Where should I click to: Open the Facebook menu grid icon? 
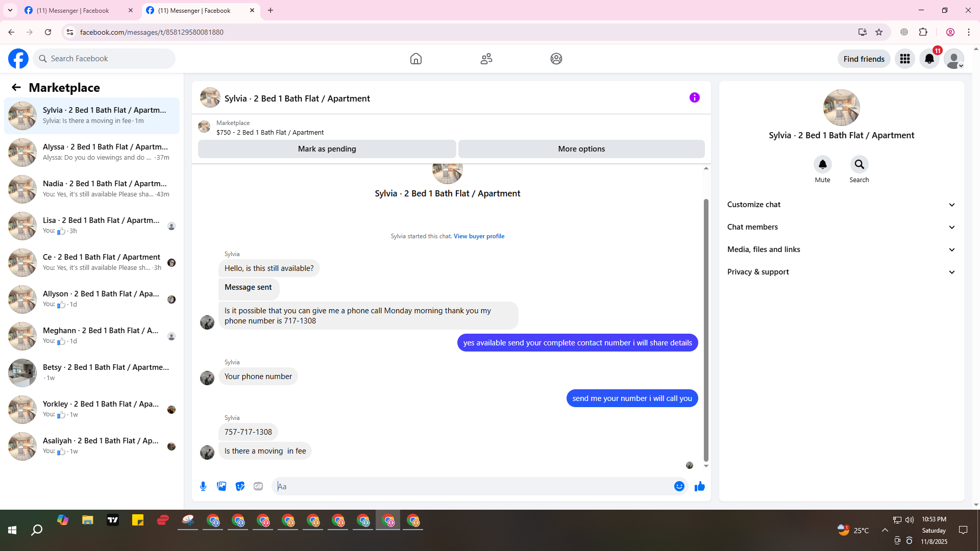[905, 59]
